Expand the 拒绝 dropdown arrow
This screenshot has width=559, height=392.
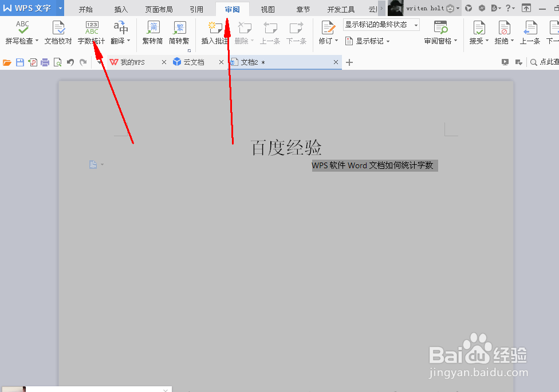click(x=512, y=41)
